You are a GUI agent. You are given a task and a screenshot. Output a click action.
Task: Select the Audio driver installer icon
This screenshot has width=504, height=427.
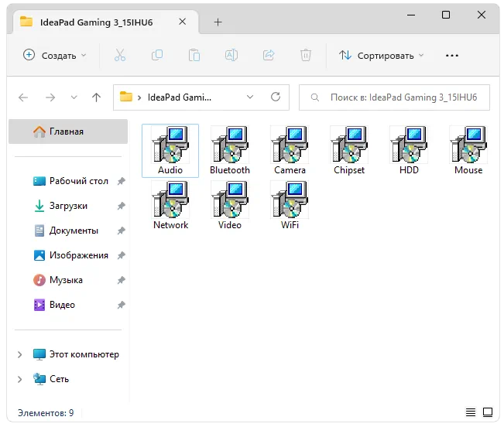170,145
